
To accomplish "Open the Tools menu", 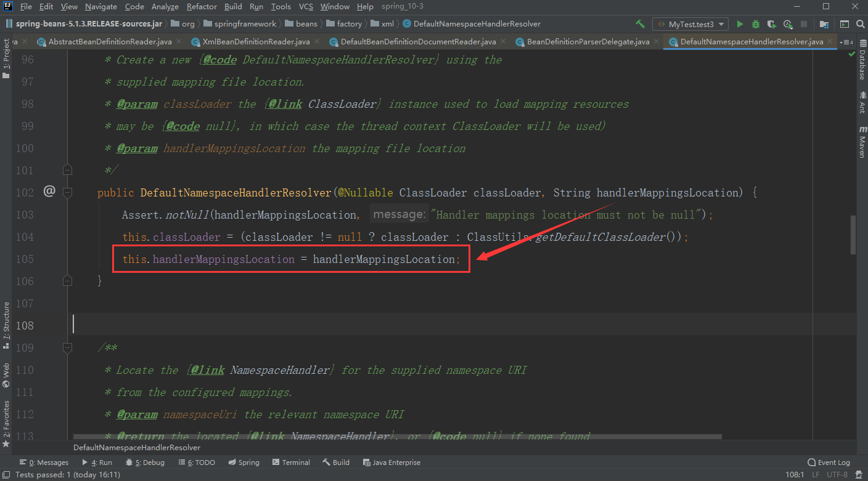I will pos(280,7).
